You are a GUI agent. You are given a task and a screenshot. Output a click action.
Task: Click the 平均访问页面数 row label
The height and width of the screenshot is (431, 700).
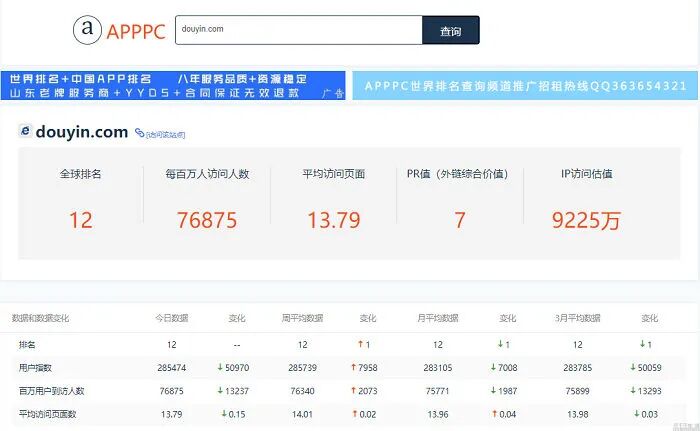pos(47,414)
